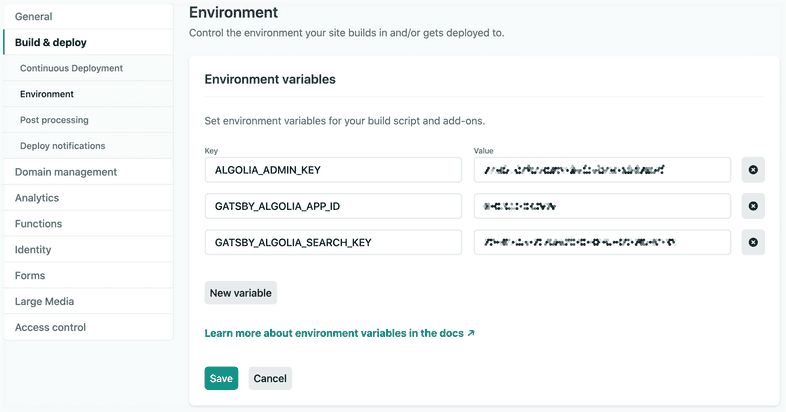Open Large Media settings
This screenshot has height=412, width=786.
pos(44,302)
